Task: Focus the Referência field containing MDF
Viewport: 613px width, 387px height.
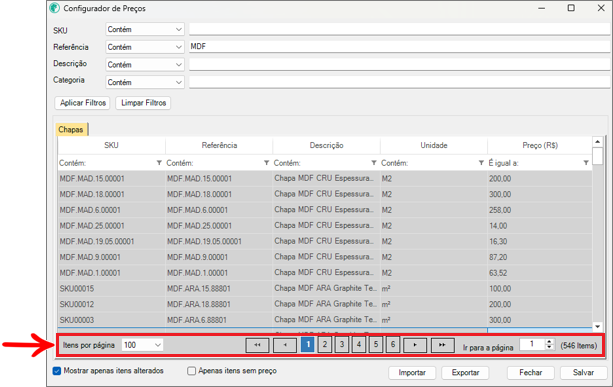Action: click(400, 47)
